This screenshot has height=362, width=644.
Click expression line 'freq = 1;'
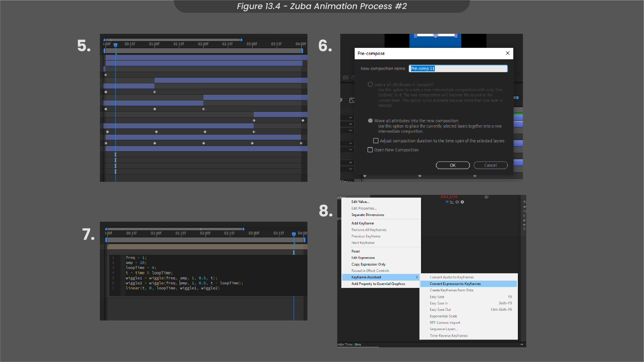pos(136,258)
